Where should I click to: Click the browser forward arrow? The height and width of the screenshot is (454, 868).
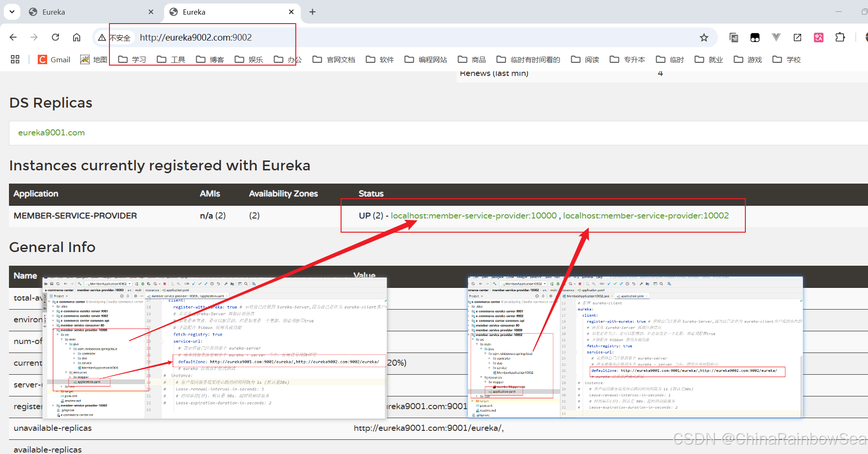click(x=34, y=37)
